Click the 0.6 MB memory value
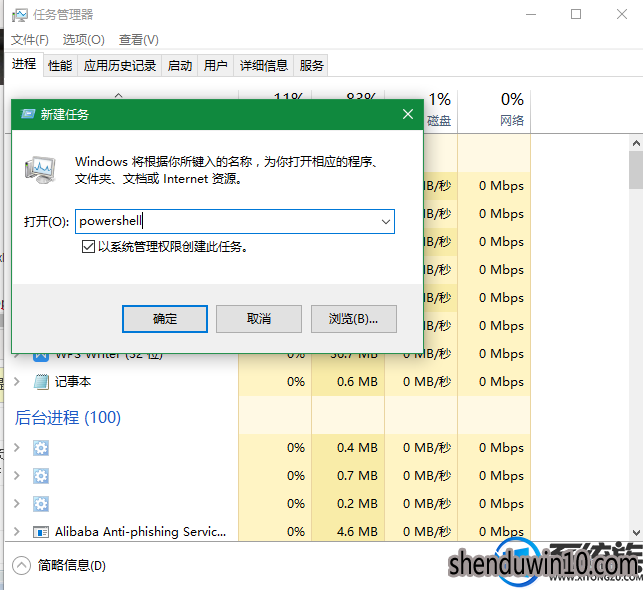The image size is (643, 590). [x=357, y=382]
